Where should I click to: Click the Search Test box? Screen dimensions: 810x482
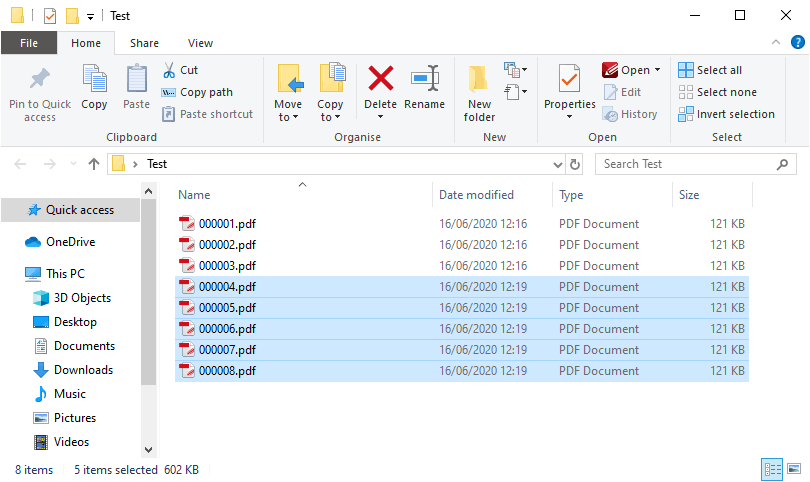(x=695, y=164)
